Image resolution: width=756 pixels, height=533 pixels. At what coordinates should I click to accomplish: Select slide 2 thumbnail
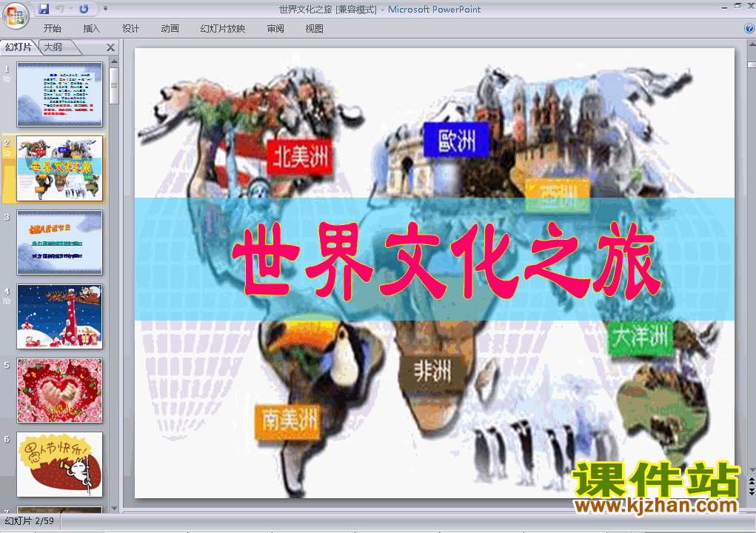tap(60, 168)
